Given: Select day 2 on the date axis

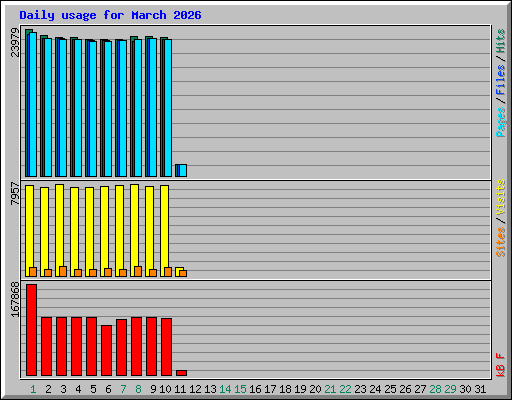Looking at the screenshot, I should tap(48, 389).
